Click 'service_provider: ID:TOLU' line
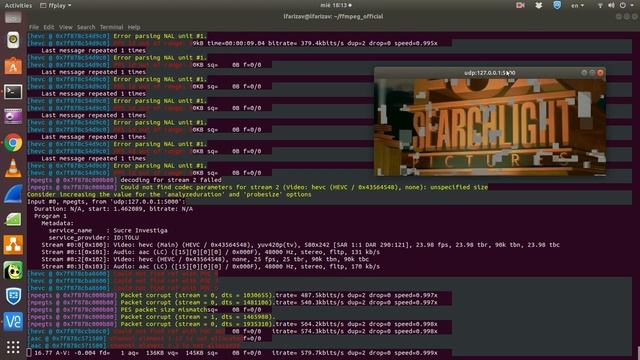The height and width of the screenshot is (360, 640). [x=93, y=238]
